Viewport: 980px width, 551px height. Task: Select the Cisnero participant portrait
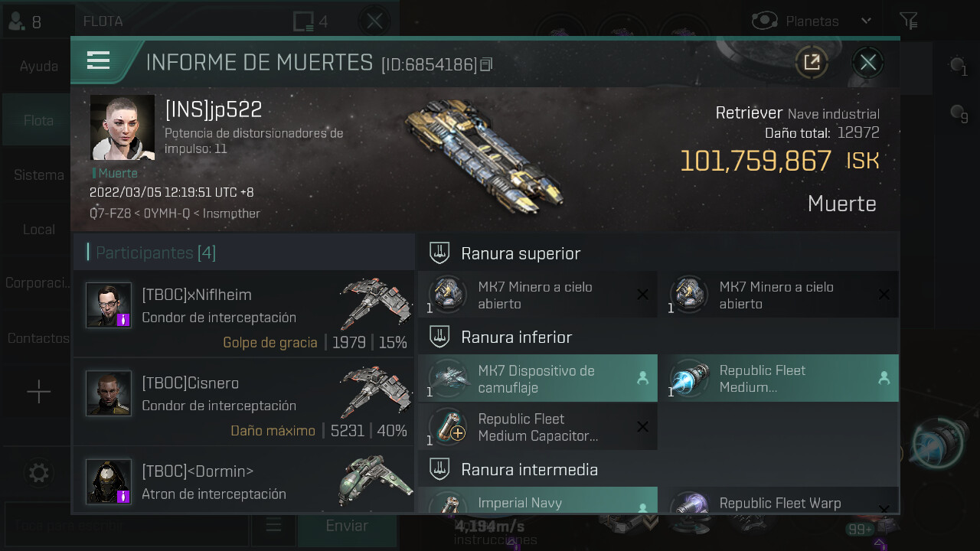[x=109, y=393]
